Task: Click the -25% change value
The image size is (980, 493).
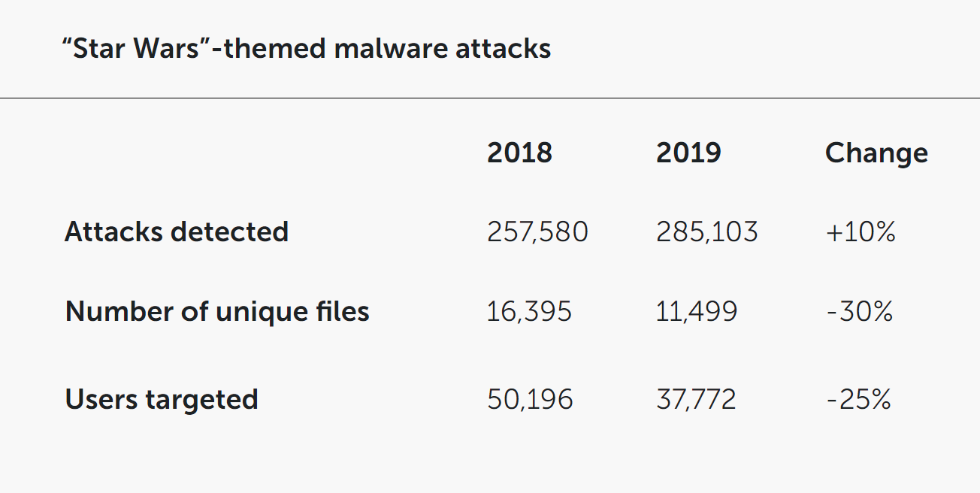Action: click(858, 400)
